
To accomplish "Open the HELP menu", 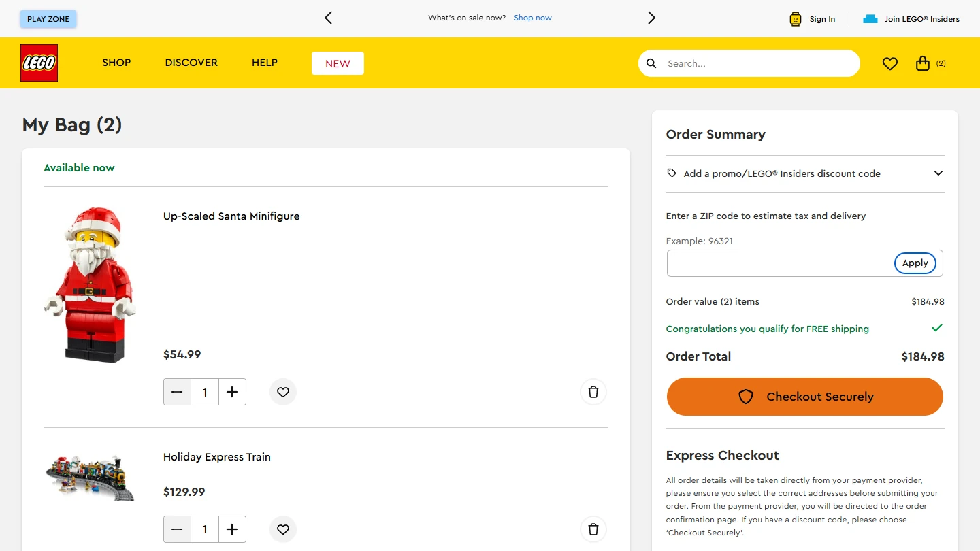I will [x=265, y=63].
